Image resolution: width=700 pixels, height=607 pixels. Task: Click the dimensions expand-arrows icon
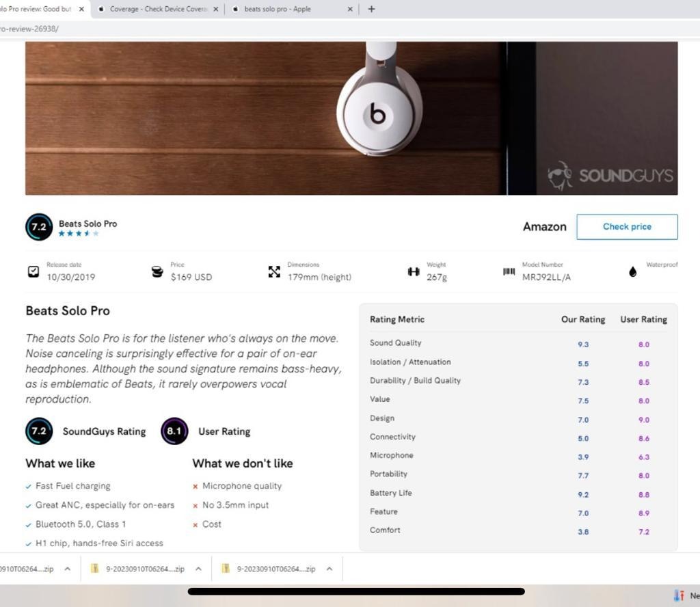pos(274,272)
